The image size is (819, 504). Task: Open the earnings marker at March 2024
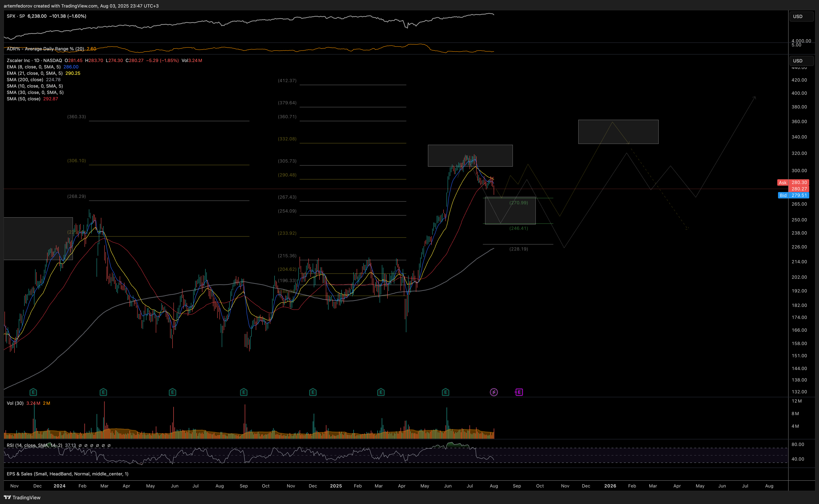103,392
